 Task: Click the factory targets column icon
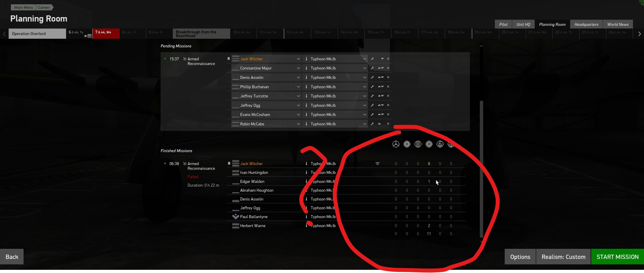[440, 144]
